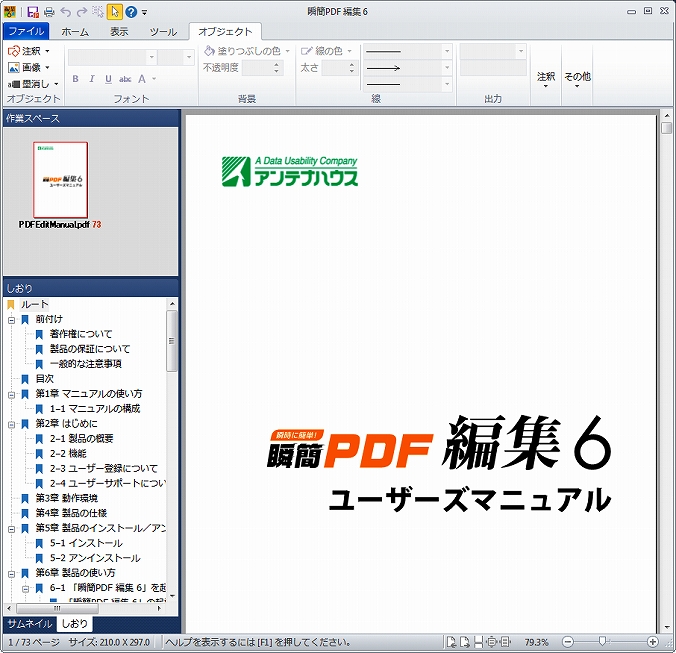Screen dimensions: 676x653
Task: Open the 2-3 ユーザー登録について bookmark
Action: click(103, 469)
